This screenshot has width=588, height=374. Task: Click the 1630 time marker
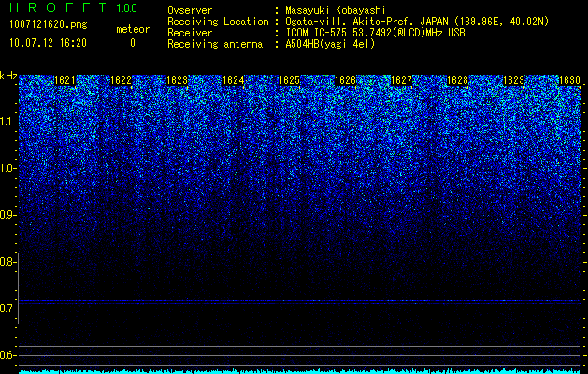point(569,80)
